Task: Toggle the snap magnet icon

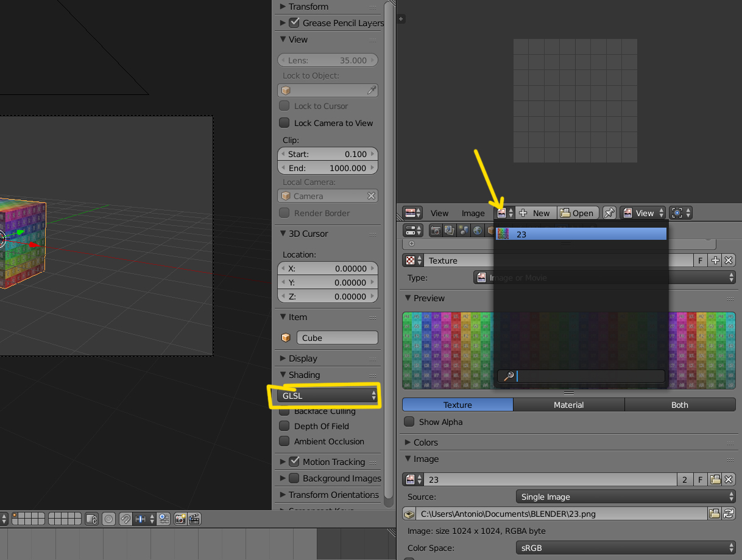Action: coord(125,519)
